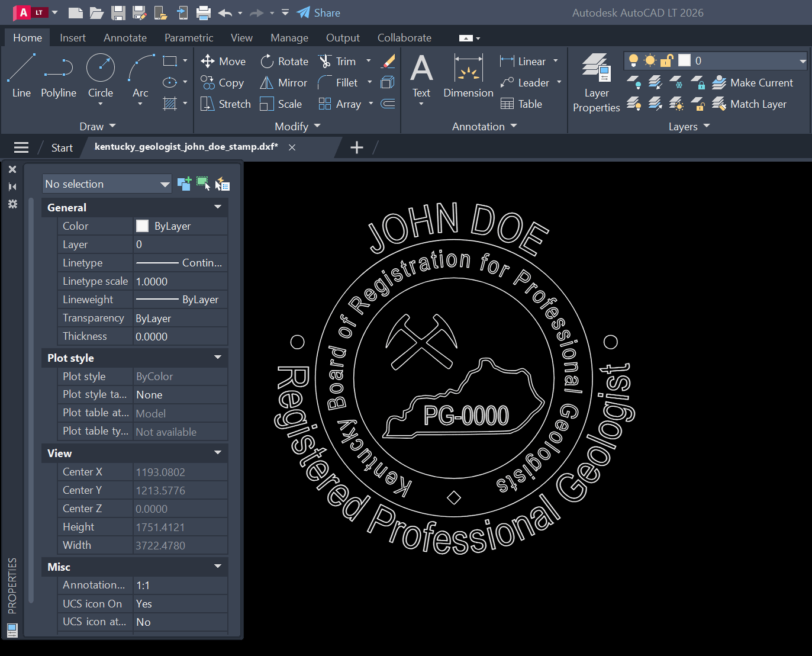Image resolution: width=812 pixels, height=656 pixels.
Task: Click the Match Layer button
Action: click(749, 104)
